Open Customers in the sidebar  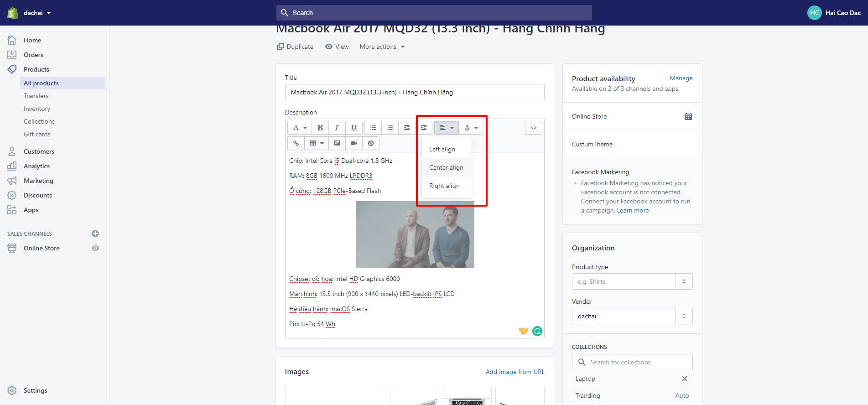(x=39, y=151)
